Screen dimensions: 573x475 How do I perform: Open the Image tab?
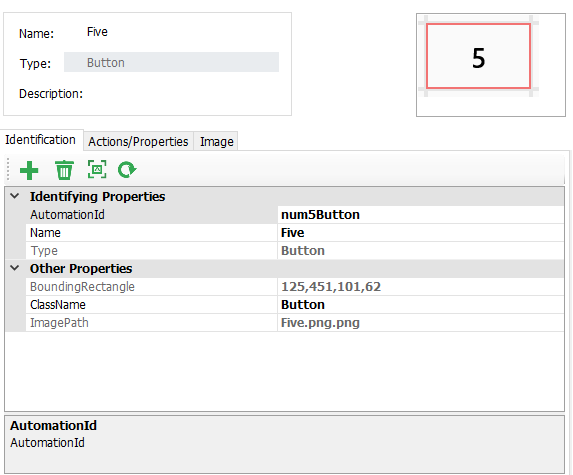pos(216,141)
